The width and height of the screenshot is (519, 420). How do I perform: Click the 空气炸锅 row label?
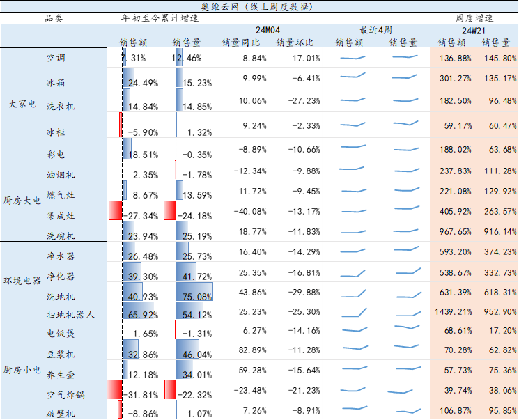click(x=65, y=395)
